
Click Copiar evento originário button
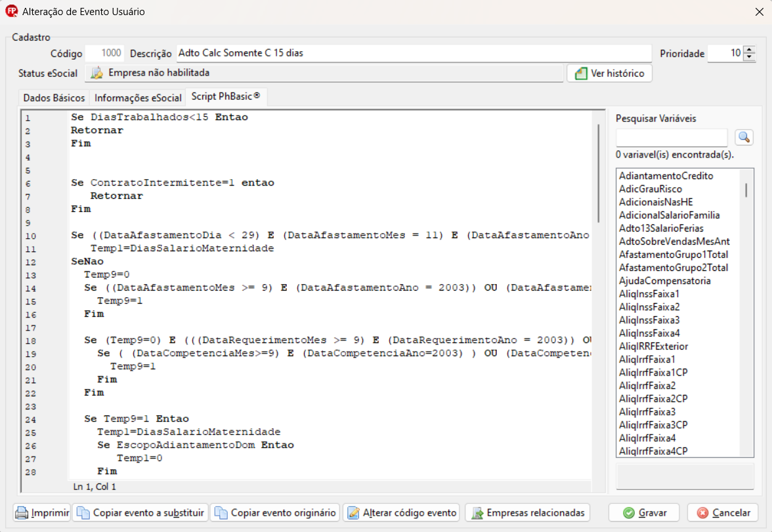[x=275, y=513]
